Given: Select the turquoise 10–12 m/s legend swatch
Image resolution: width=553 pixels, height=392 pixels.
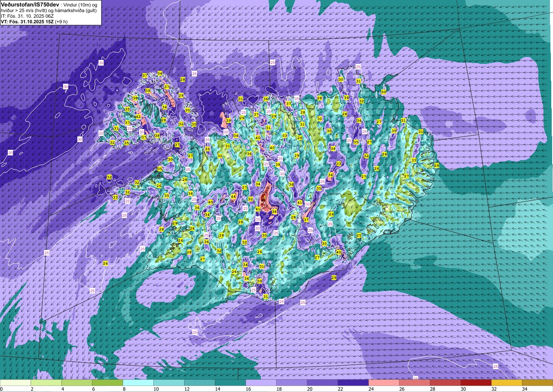Looking at the screenshot, I should coord(169,383).
